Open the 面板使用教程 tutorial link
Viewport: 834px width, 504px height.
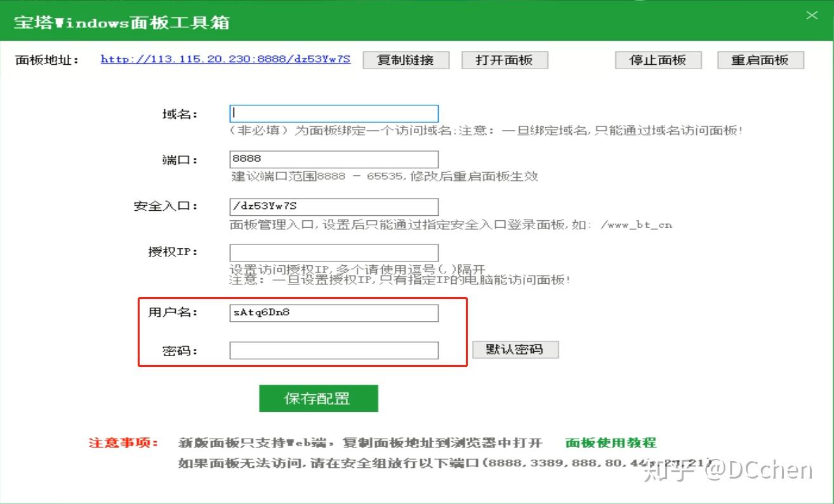click(x=611, y=442)
